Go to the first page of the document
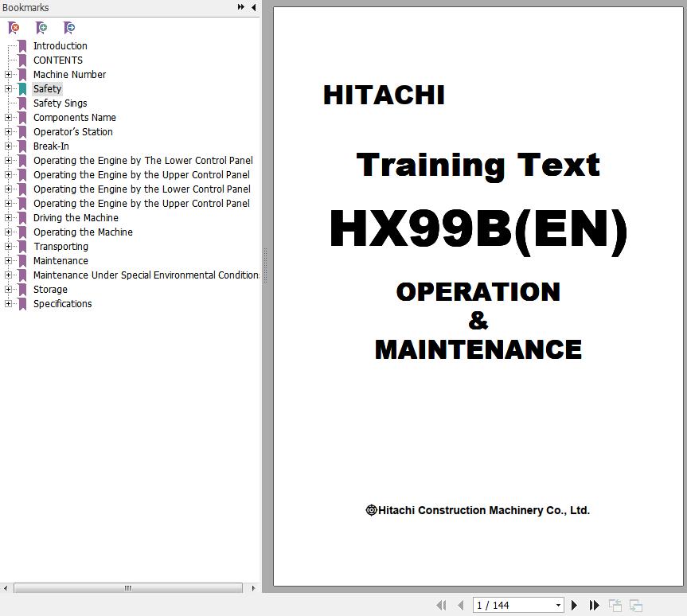The width and height of the screenshot is (687, 616). click(441, 605)
